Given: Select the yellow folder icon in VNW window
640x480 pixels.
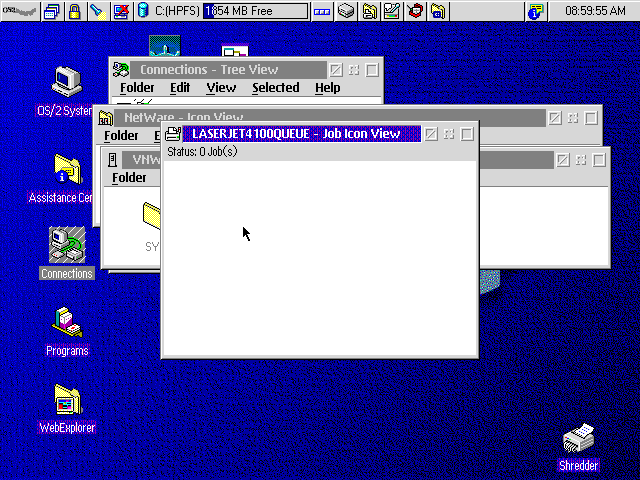Looking at the screenshot, I should click(152, 216).
